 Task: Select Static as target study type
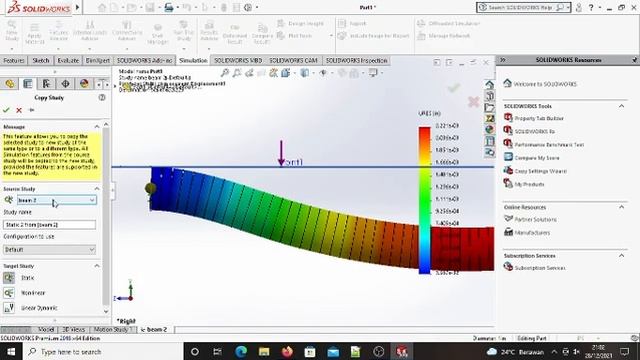(9, 278)
